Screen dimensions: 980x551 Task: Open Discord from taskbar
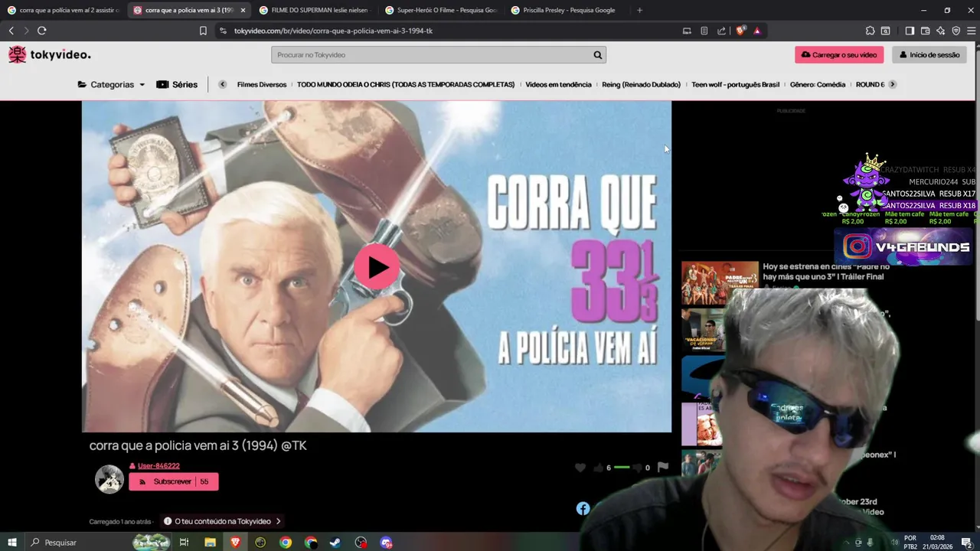tap(386, 543)
